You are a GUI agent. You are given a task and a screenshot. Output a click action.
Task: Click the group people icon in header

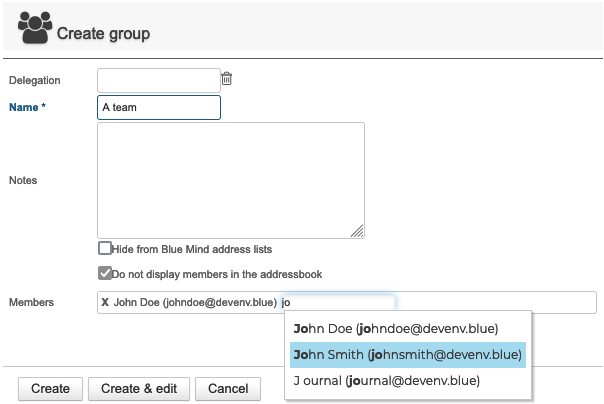pos(35,28)
